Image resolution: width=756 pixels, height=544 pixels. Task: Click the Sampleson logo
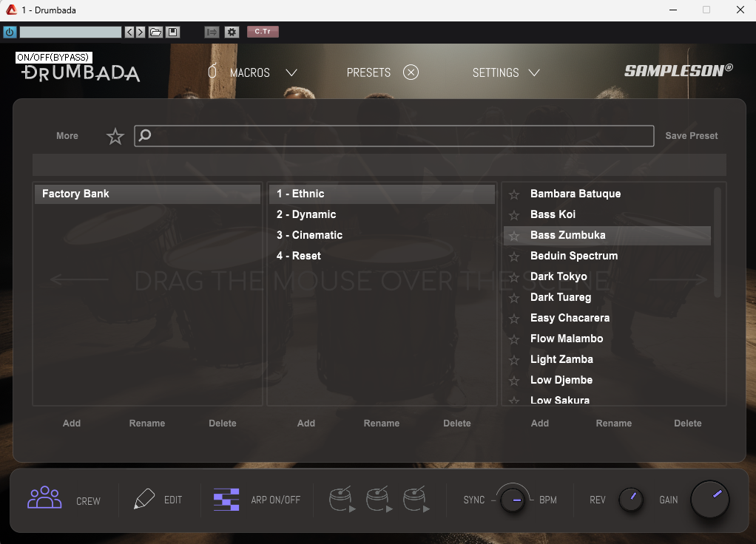click(679, 71)
